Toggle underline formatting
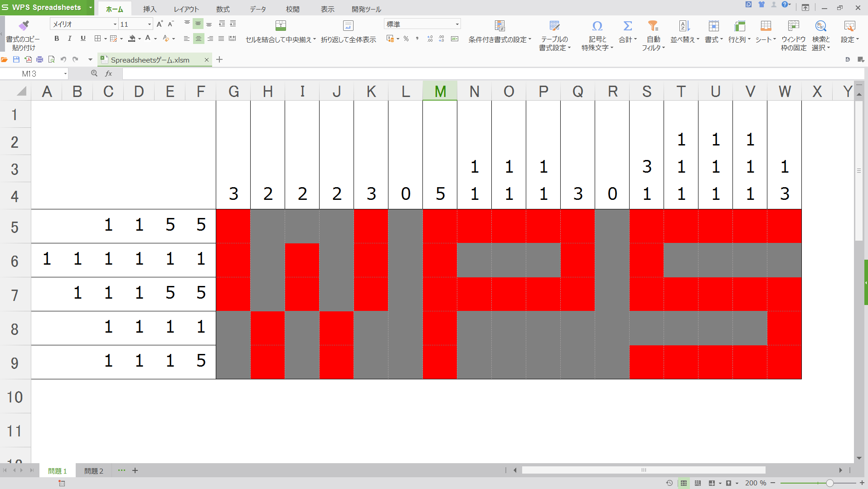Screen dimensions: 868x489 point(83,39)
